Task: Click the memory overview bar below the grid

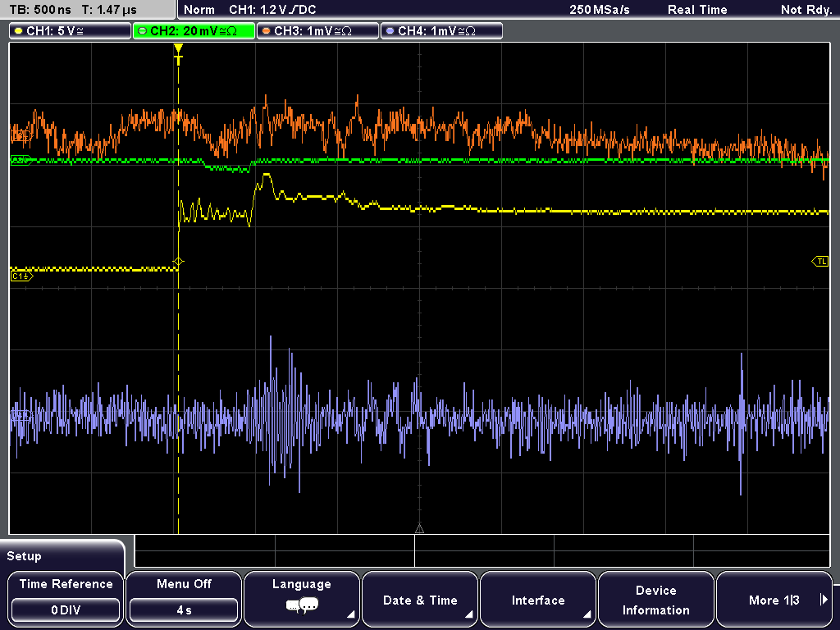Action: tap(482, 551)
